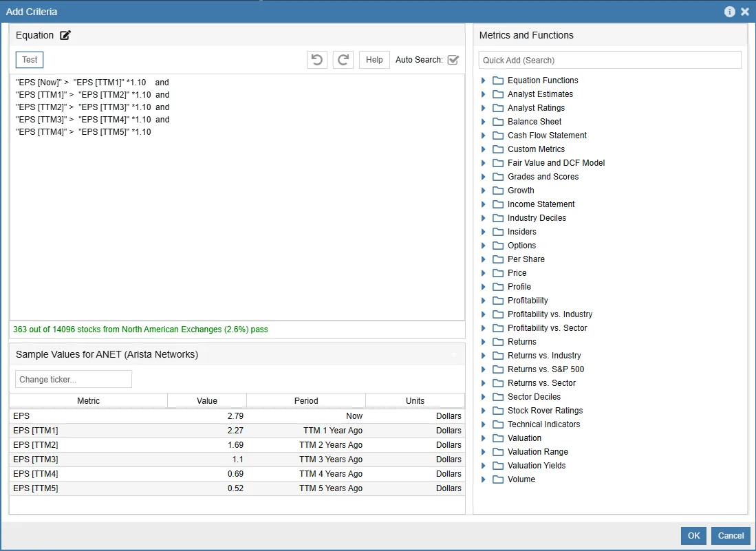Select Returns vs. Industry folder icon

(x=498, y=356)
